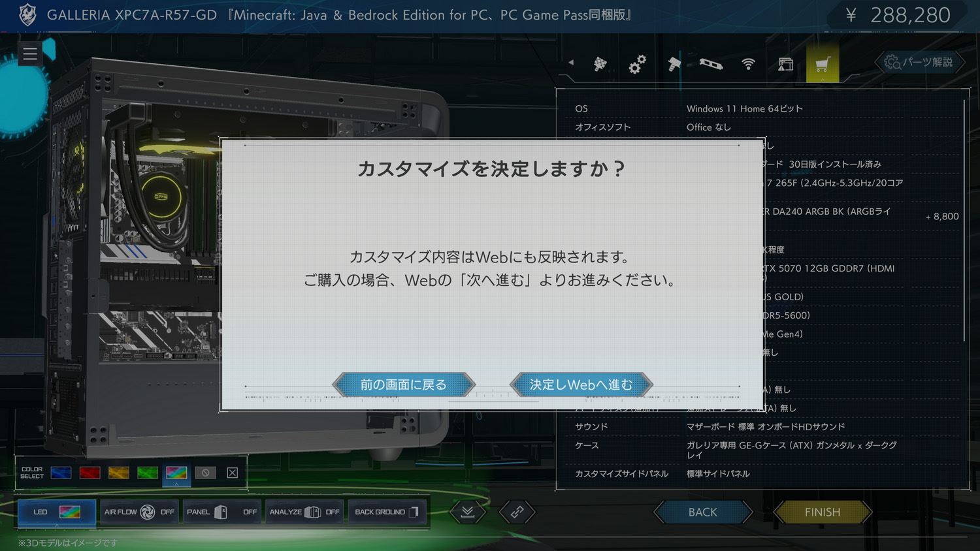Switch the BACK GROUND setting
980x551 pixels.
[387, 512]
